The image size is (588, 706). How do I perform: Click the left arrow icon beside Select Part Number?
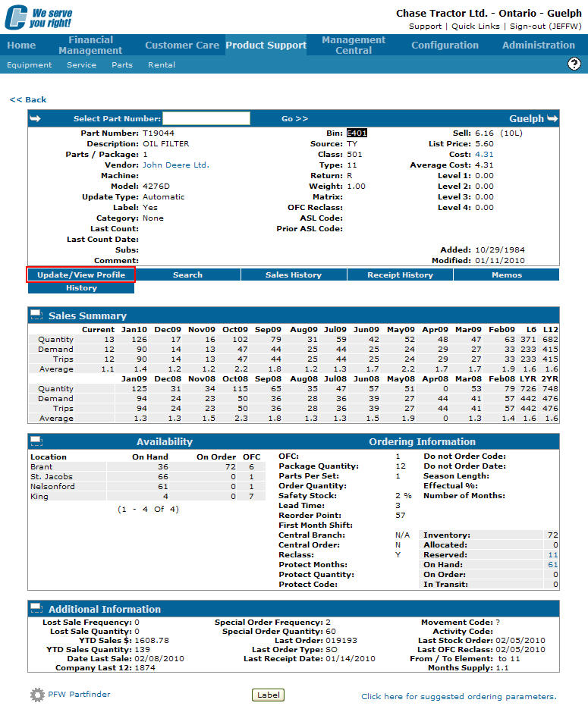[35, 118]
